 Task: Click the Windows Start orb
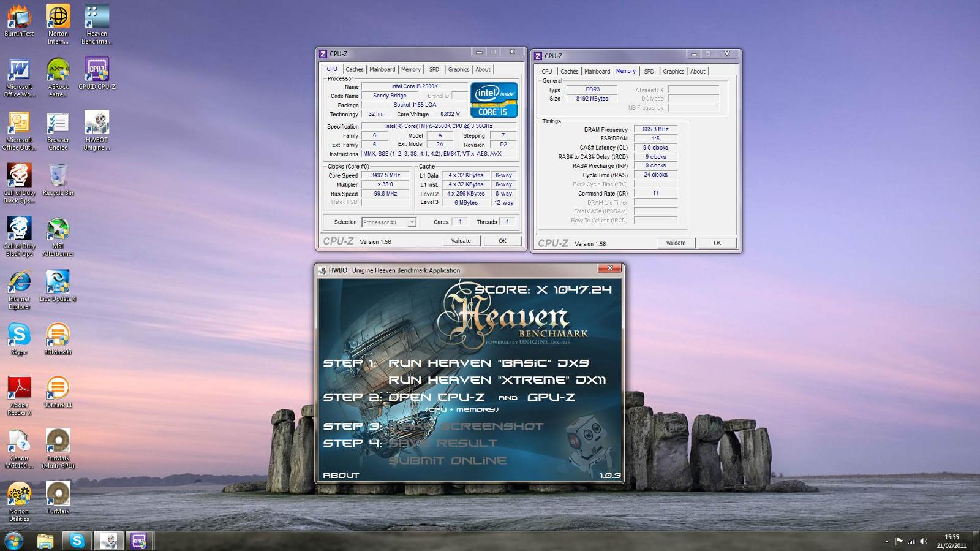pyautogui.click(x=13, y=541)
